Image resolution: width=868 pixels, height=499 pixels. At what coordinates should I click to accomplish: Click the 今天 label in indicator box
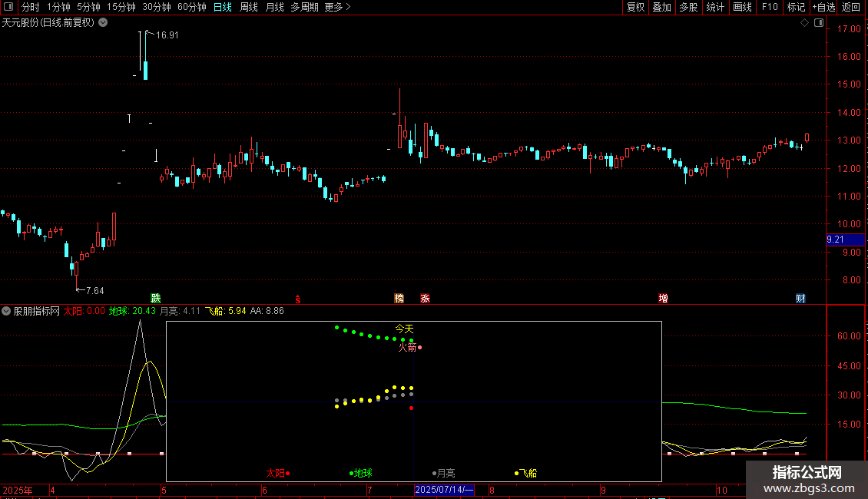click(404, 329)
